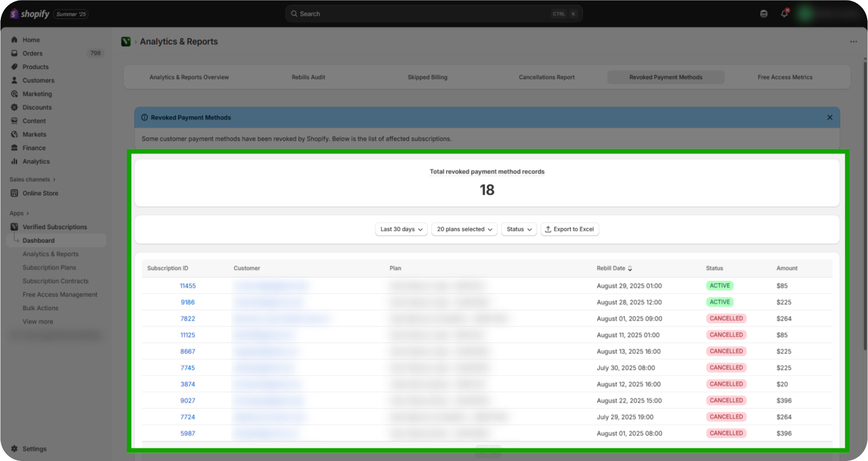Image resolution: width=868 pixels, height=461 pixels.
Task: Open the Content icon
Action: coord(14,121)
